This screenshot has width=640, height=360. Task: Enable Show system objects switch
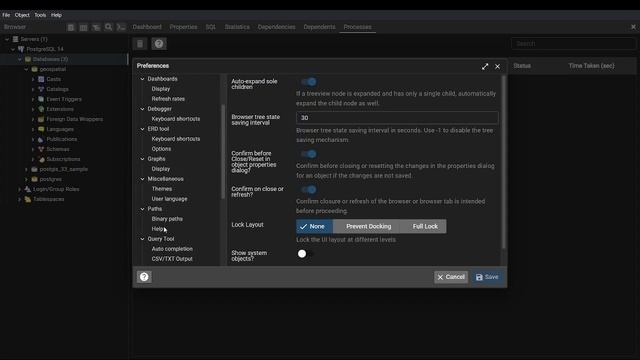(x=305, y=254)
